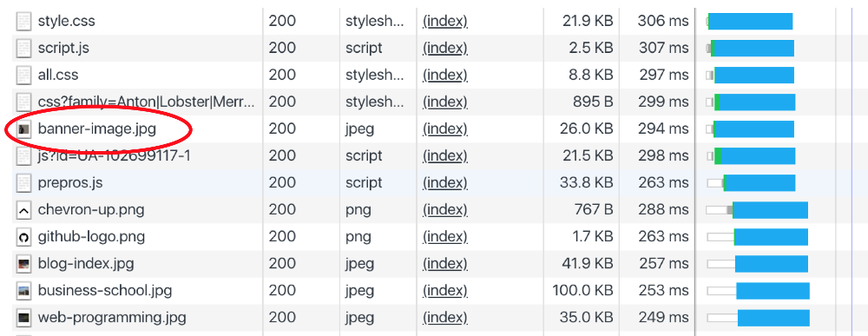This screenshot has height=336, width=868.
Task: Open the (index) initiator for chevron-up.png
Action: [x=445, y=210]
